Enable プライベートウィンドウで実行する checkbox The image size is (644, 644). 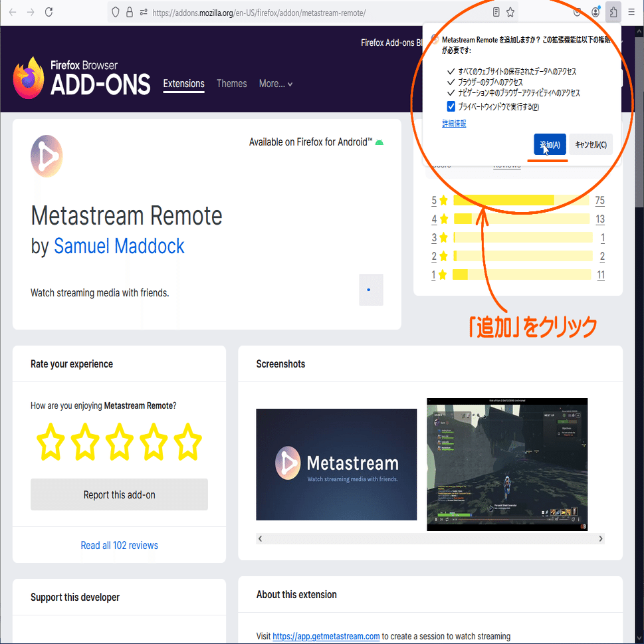pyautogui.click(x=451, y=107)
